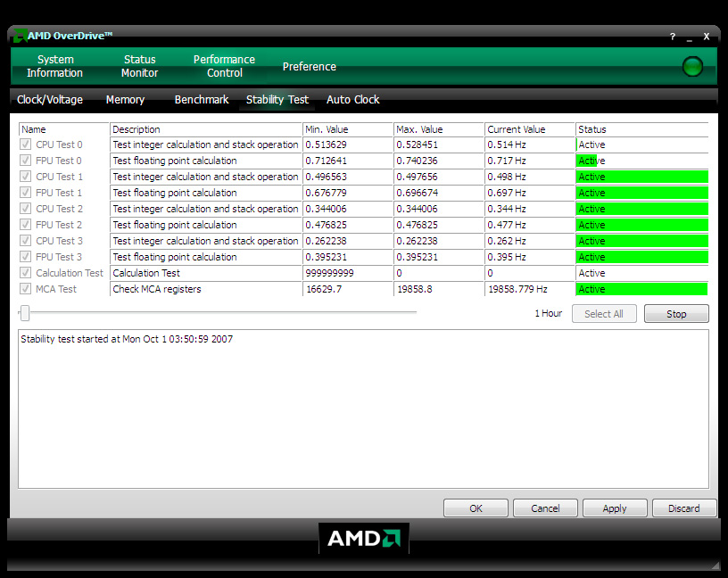Screen dimensions: 728x578
Task: Open the System Information menu
Action: 54,66
